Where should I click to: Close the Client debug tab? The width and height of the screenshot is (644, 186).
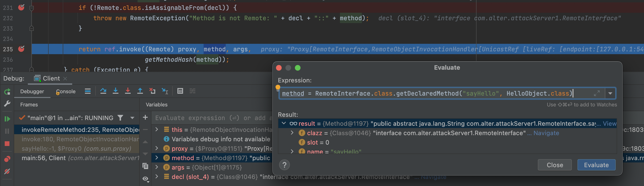pos(65,79)
